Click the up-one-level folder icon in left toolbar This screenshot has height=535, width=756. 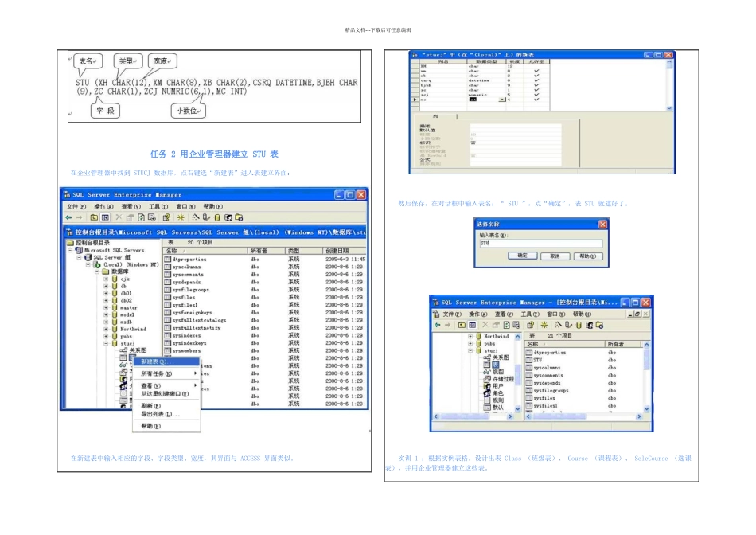[94, 217]
